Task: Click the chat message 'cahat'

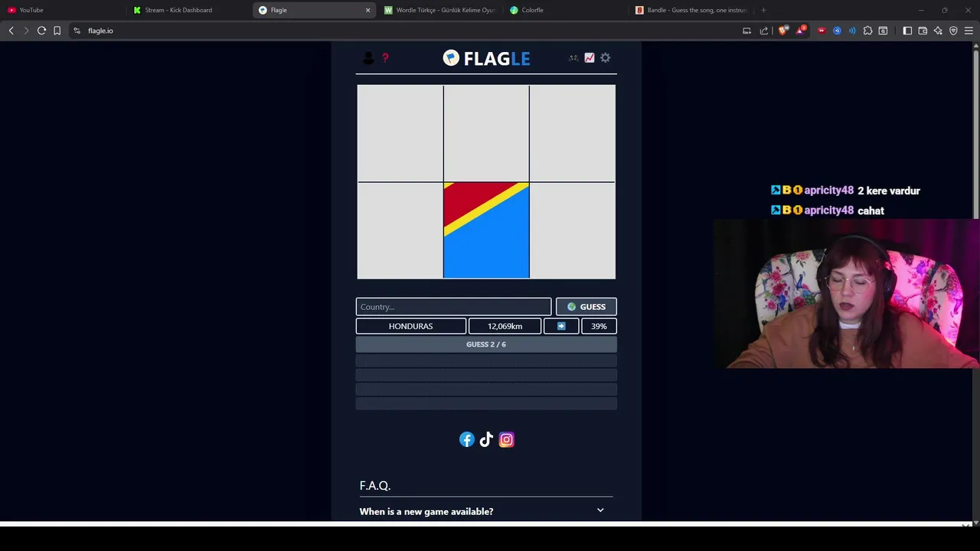Action: (x=871, y=210)
